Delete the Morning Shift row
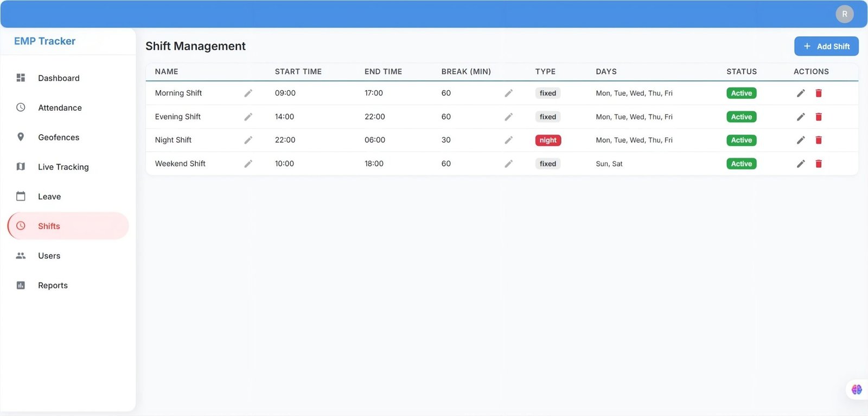868x416 pixels. coord(819,93)
